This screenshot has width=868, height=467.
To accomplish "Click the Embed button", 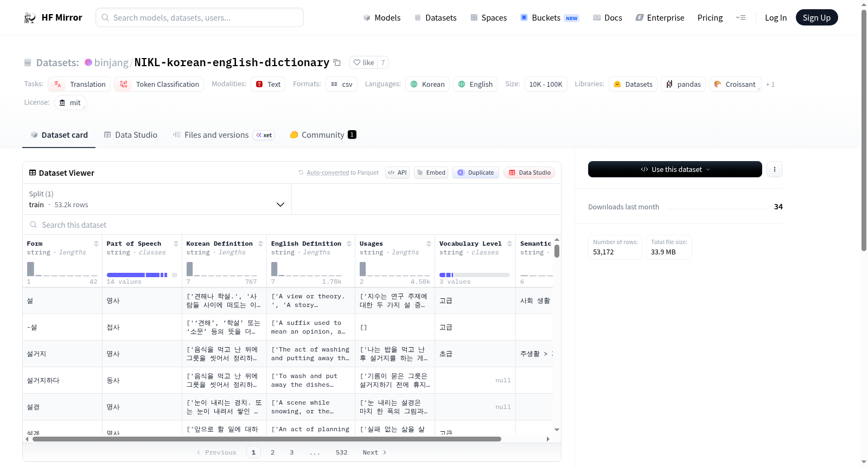I will (x=431, y=172).
